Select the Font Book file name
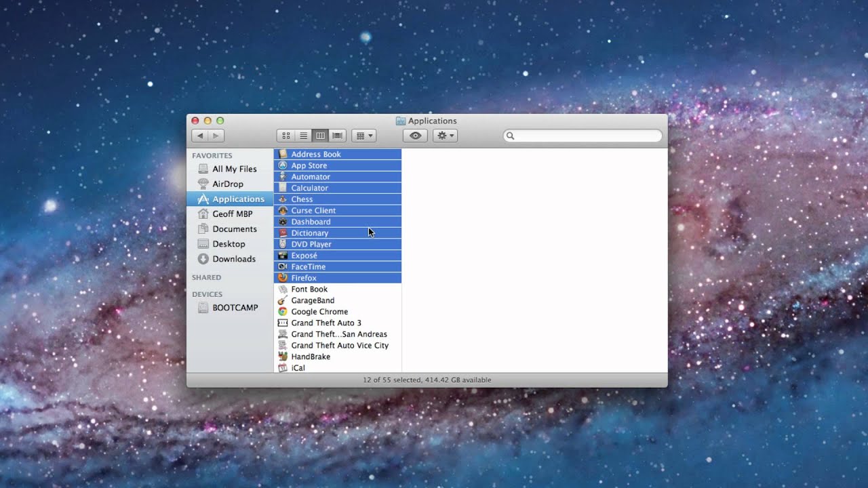The height and width of the screenshot is (488, 868). tap(309, 289)
